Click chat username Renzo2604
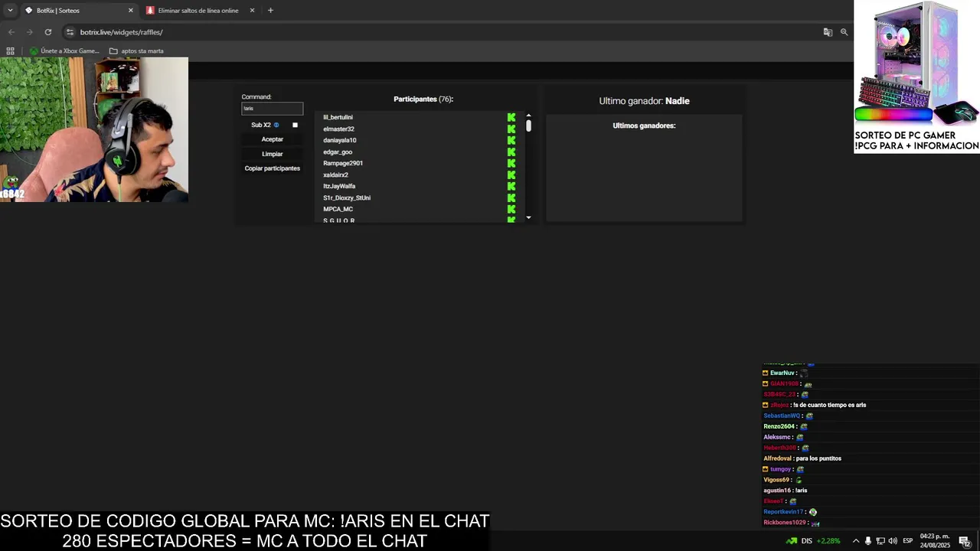This screenshot has width=980, height=551. coord(780,426)
